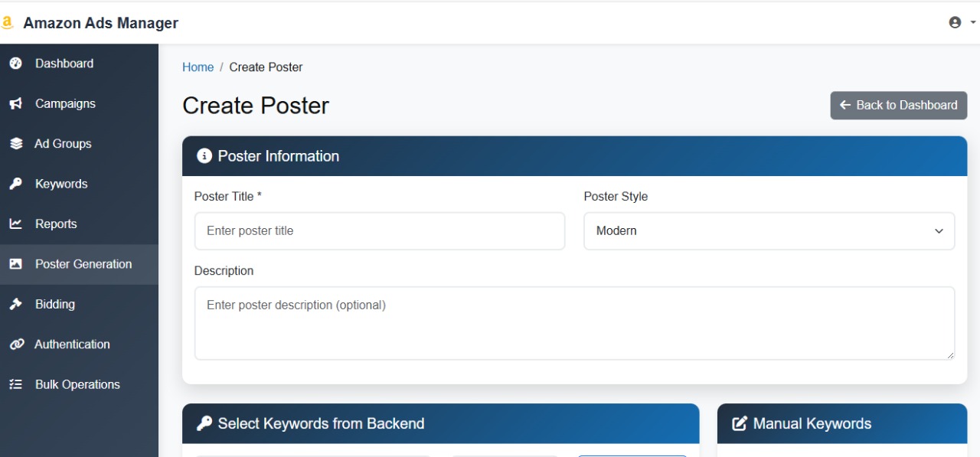980x457 pixels.
Task: Follow the Home breadcrumb link
Action: [198, 67]
